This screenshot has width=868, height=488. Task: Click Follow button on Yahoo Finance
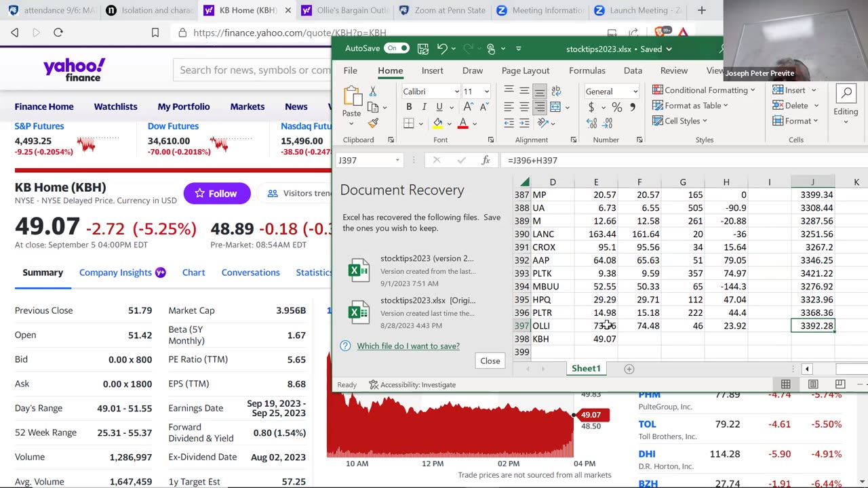click(217, 193)
